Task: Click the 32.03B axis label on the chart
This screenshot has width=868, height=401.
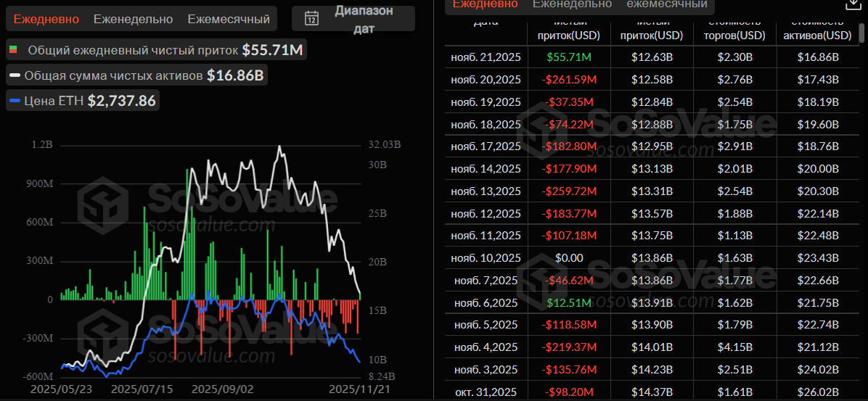Action: pos(385,146)
